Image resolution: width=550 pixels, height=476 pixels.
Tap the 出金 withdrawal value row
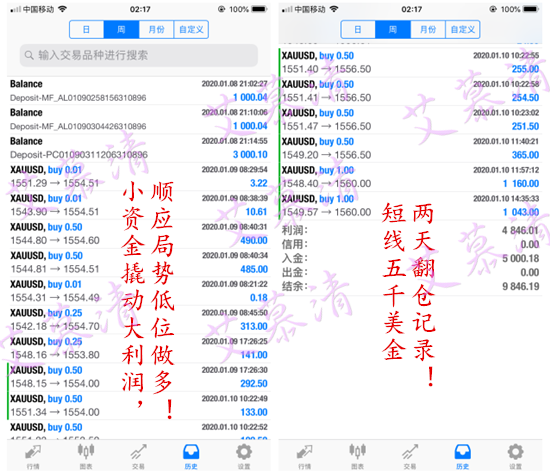point(410,273)
